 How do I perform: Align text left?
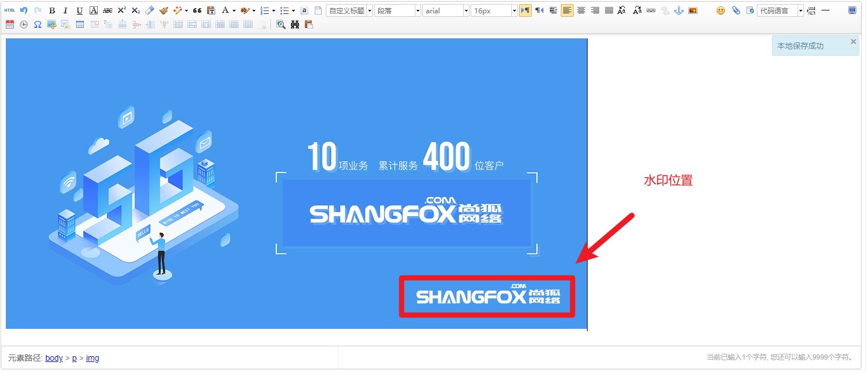point(567,10)
